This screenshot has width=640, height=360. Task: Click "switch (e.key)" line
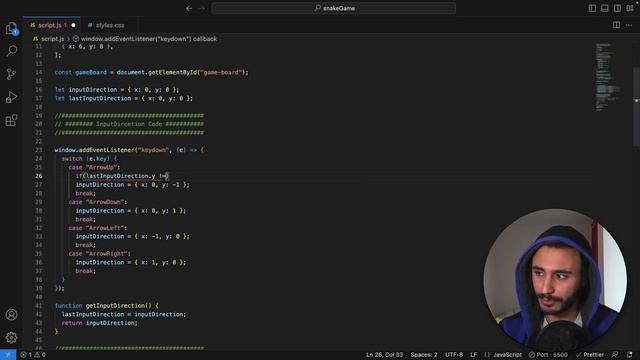89,159
